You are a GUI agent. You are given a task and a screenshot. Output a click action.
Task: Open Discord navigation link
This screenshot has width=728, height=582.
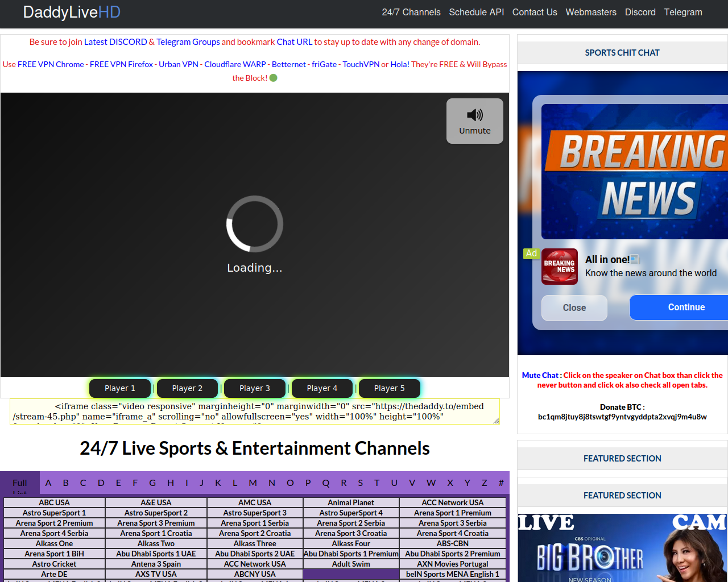(x=640, y=12)
